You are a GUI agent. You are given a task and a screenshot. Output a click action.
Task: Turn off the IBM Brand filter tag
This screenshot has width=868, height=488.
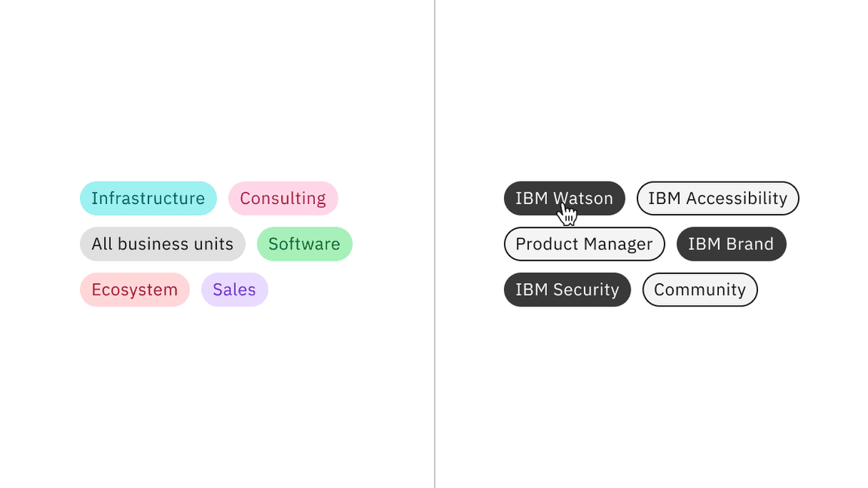731,243
